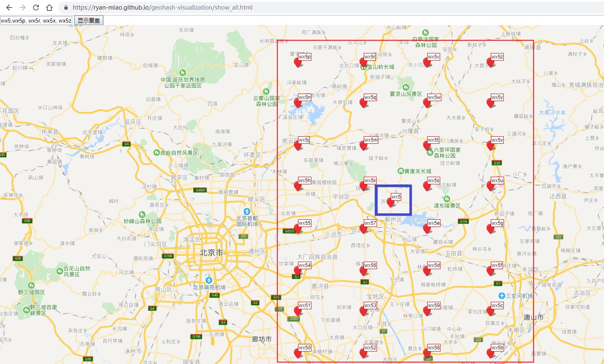Screen dimensions: 604x364
Task: Click the wx5v map marker
Action: [491, 146]
